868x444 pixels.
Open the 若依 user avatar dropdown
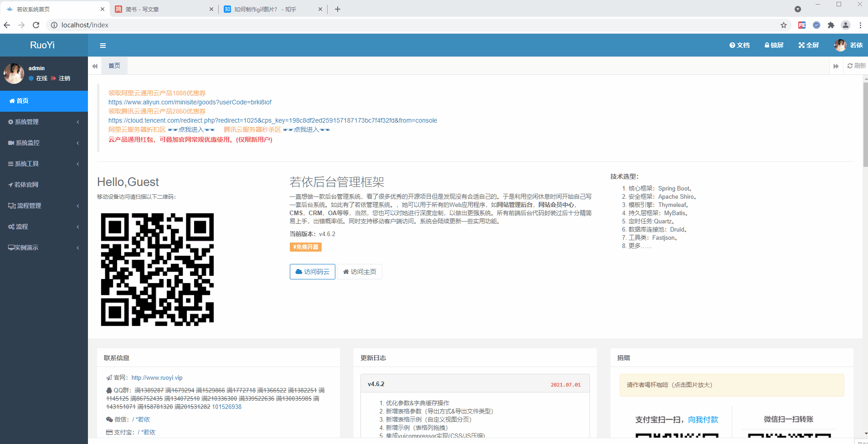coord(841,45)
